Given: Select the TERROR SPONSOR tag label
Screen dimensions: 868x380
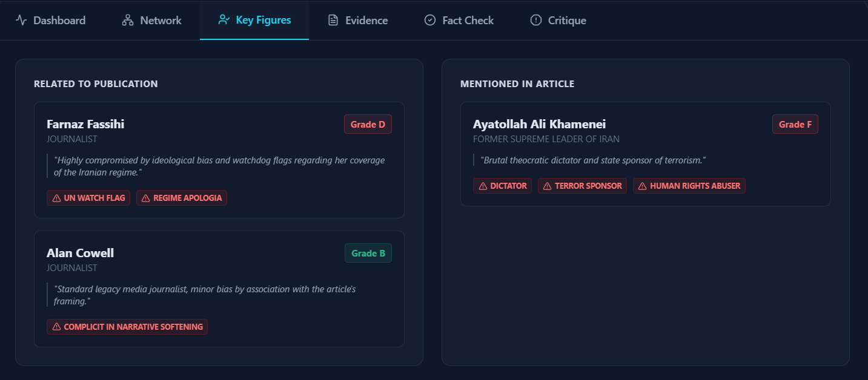Looking at the screenshot, I should 589,186.
